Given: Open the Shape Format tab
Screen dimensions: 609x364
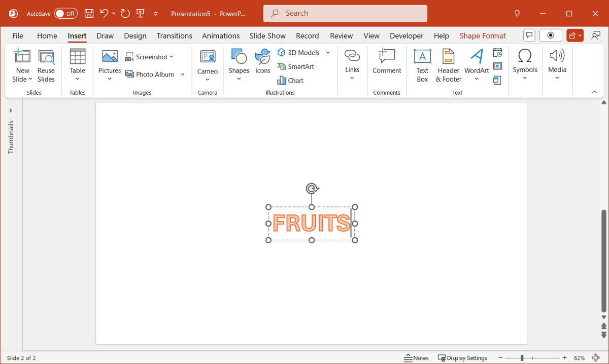Looking at the screenshot, I should [483, 35].
